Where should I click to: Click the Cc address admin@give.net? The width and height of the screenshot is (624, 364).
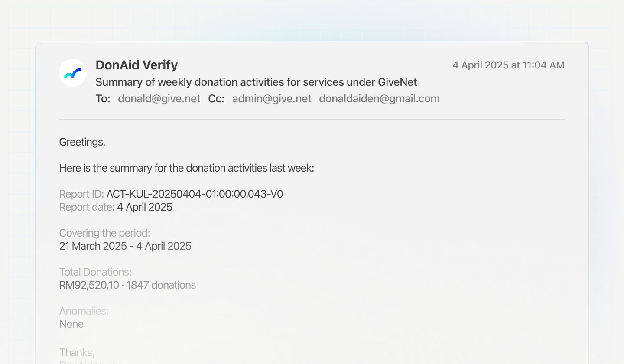(272, 99)
